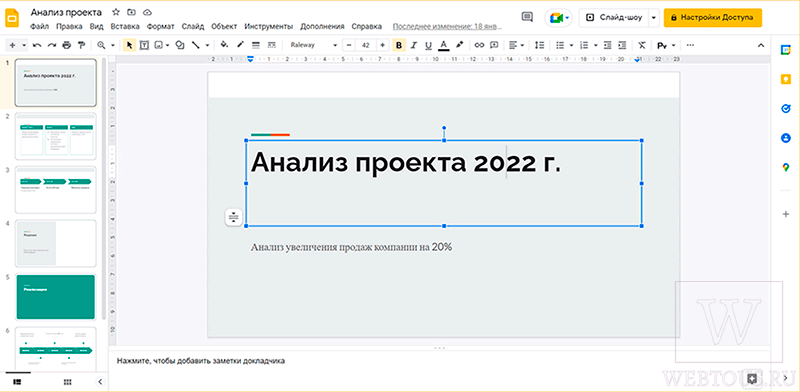800x392 pixels.
Task: Open the Вставка menu
Action: [x=125, y=27]
